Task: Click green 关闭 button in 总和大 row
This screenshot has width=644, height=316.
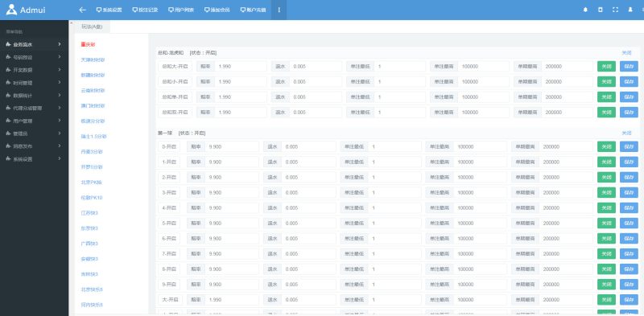Action: point(606,67)
